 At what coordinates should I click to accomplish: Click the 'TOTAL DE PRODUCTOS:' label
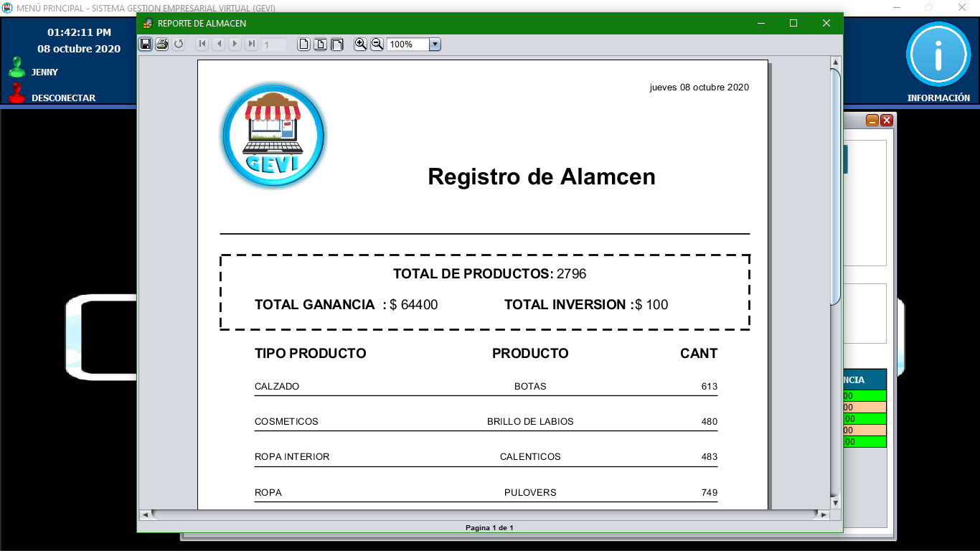[473, 274]
